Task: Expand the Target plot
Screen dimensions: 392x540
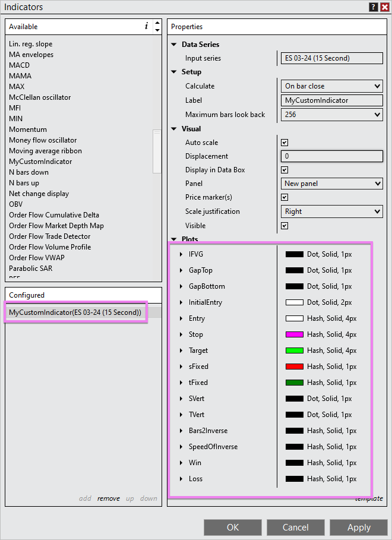Action: coord(181,350)
